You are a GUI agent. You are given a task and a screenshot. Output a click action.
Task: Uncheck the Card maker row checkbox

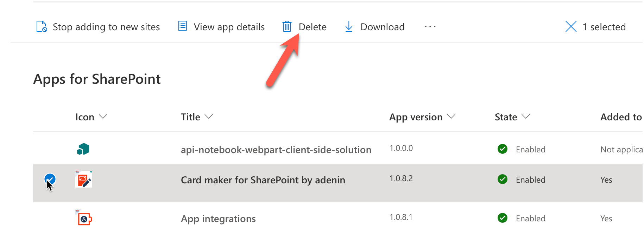[x=50, y=179]
